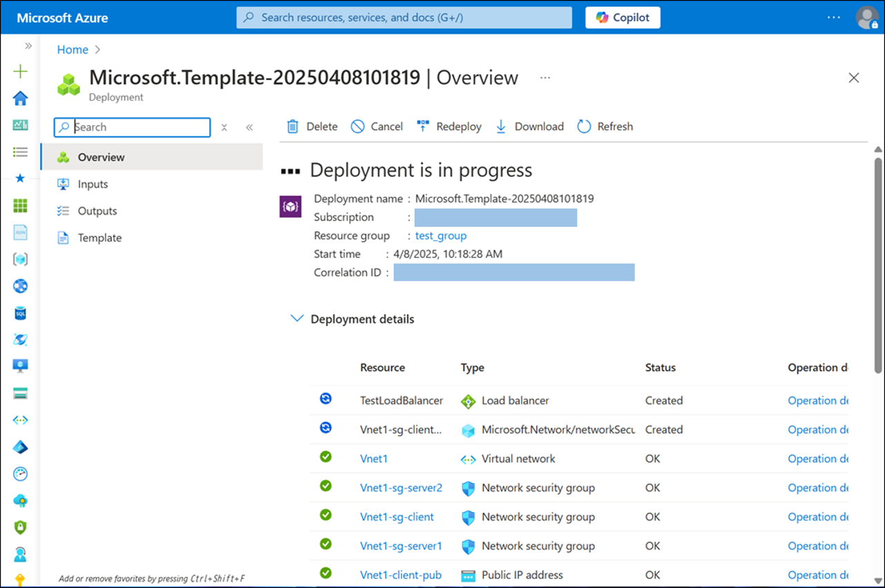Switch to the Outputs tab

tap(97, 210)
